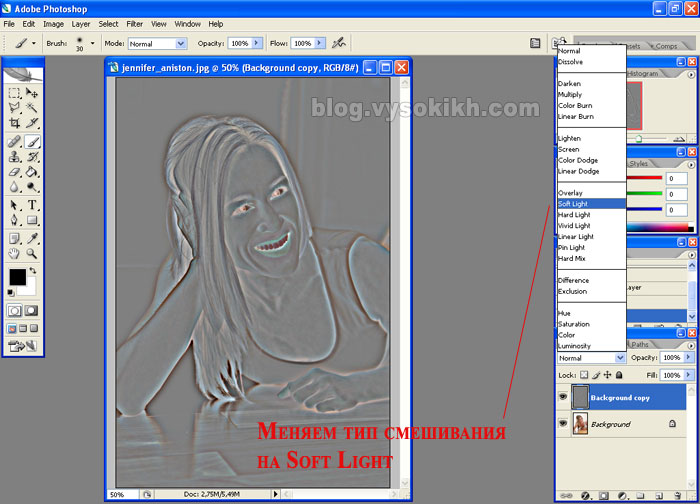Toggle lock all
Image resolution: width=700 pixels, height=504 pixels.
click(619, 375)
